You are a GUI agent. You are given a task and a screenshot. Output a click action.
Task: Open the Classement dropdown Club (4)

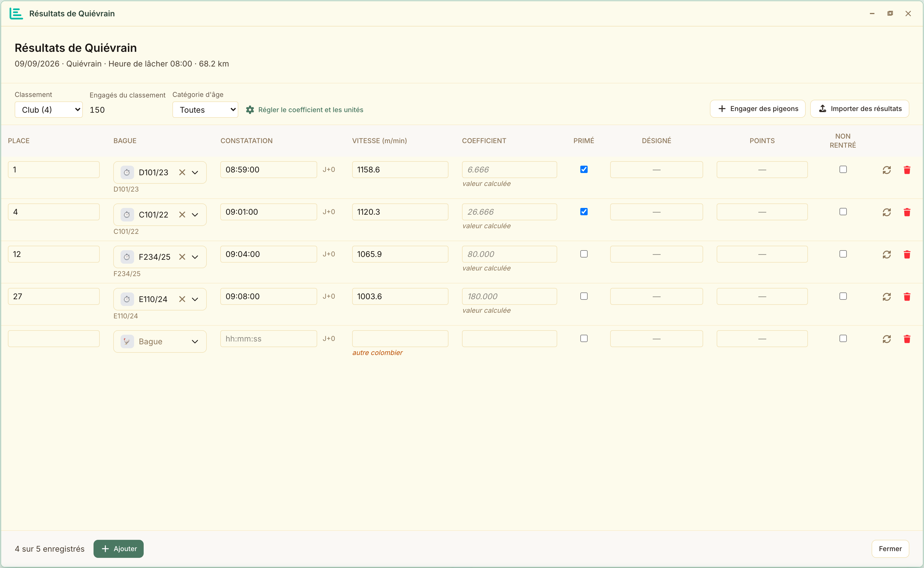[48, 110]
